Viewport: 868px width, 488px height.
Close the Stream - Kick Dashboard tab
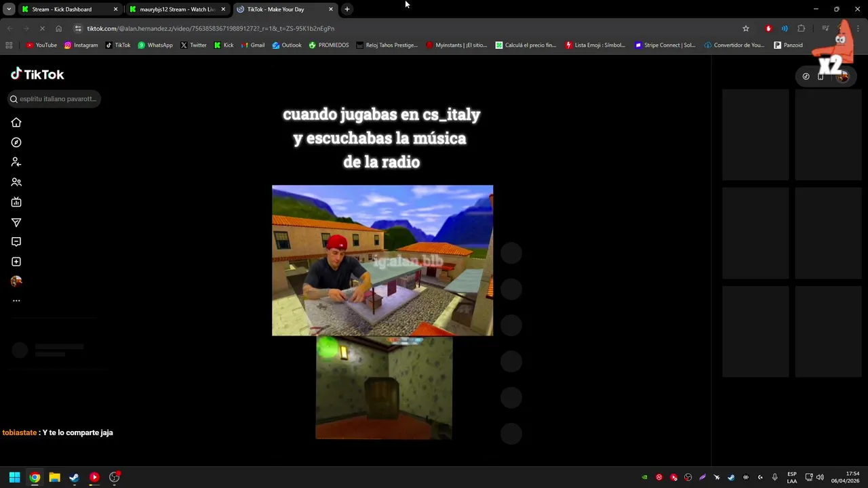115,9
